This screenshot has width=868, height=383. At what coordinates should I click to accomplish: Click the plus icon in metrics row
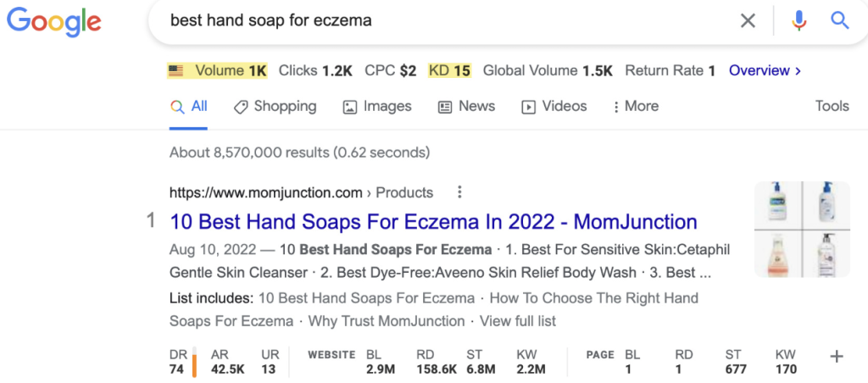click(x=837, y=357)
